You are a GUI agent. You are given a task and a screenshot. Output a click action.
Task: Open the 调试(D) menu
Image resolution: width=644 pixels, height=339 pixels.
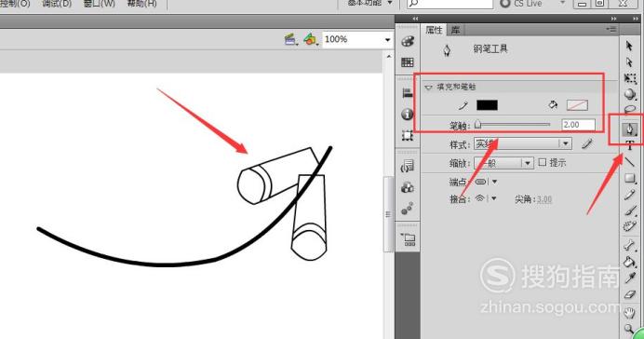pos(57,4)
